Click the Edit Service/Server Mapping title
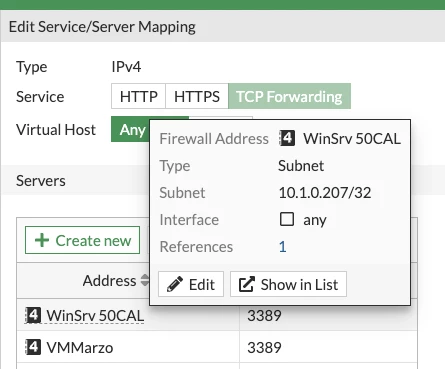Viewport: 445px width, 369px height. (x=102, y=27)
